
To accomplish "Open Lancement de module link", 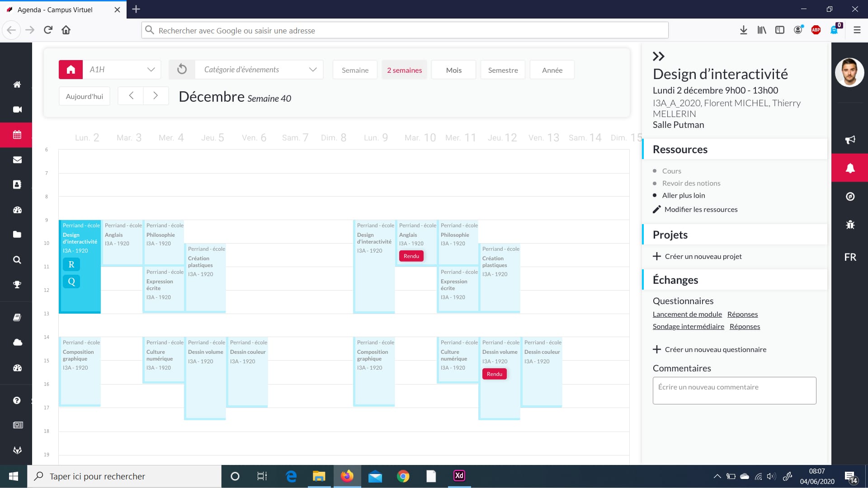I will click(687, 314).
